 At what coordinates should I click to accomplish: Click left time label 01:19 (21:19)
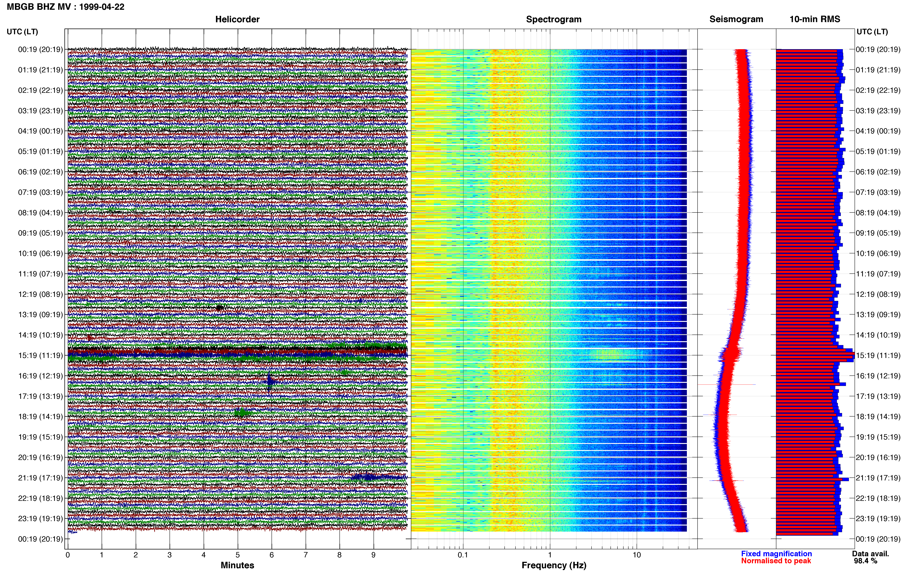click(41, 70)
